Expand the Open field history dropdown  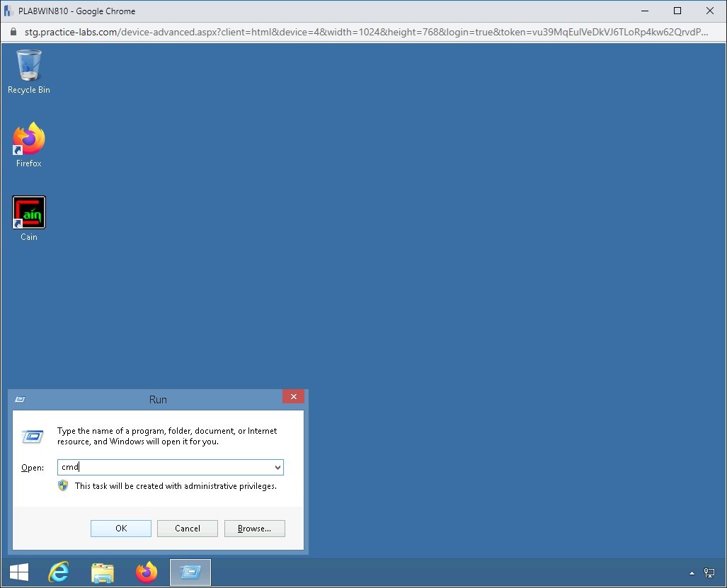coord(277,467)
